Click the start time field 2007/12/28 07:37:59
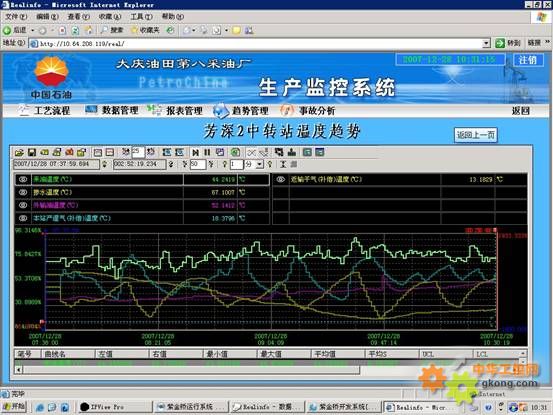Screen dimensions: 553x415 [56, 164]
